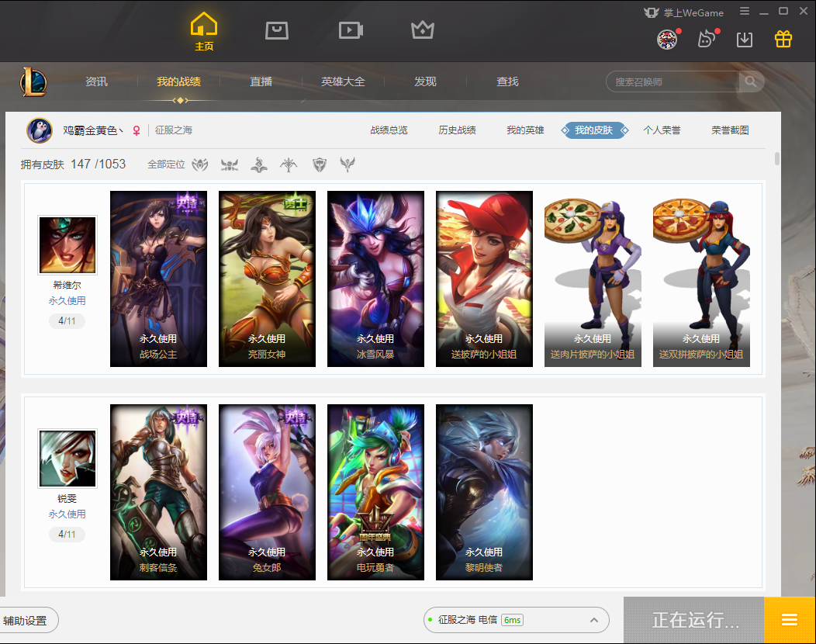Screen dimensions: 816x644
Task: Switch to 历史战绩 sub-tab
Action: [x=457, y=130]
